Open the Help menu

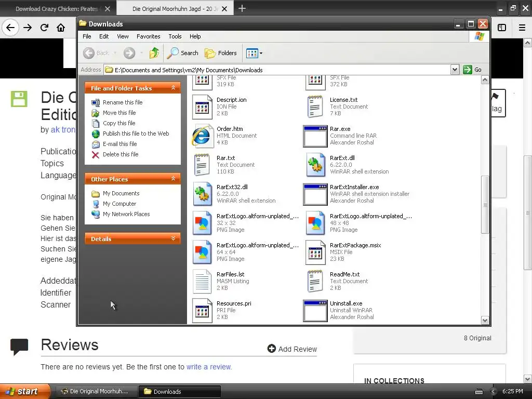pos(195,36)
